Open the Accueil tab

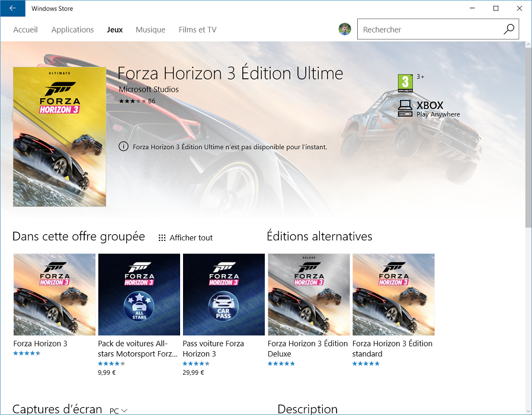point(25,30)
